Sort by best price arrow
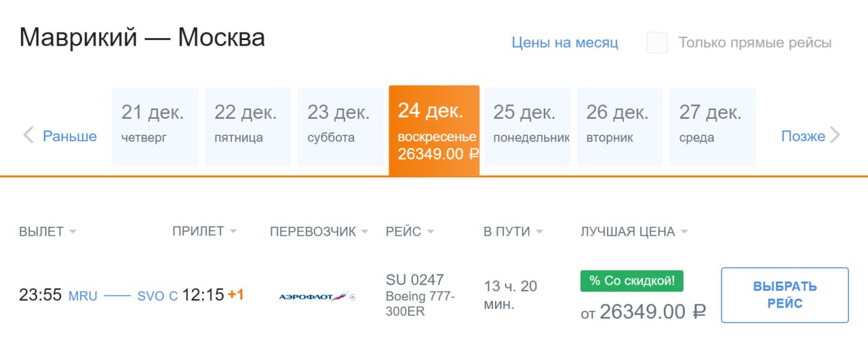868x347 pixels. (684, 232)
